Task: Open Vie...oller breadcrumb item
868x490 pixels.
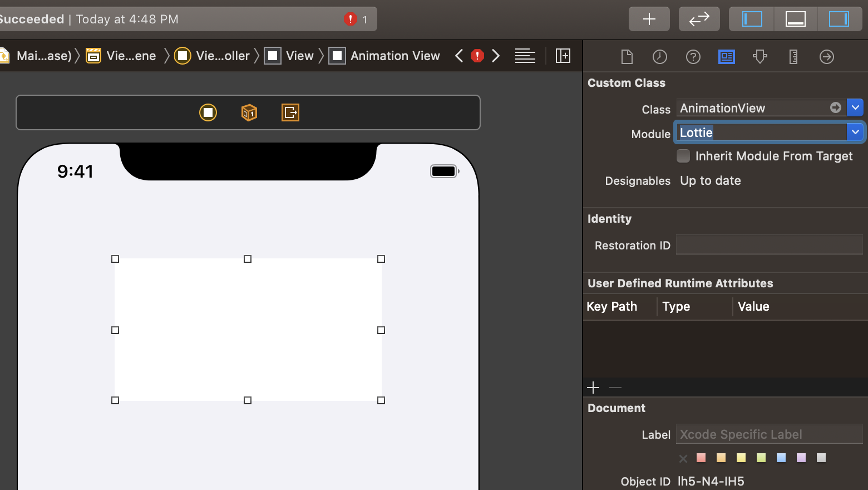Action: (x=212, y=56)
